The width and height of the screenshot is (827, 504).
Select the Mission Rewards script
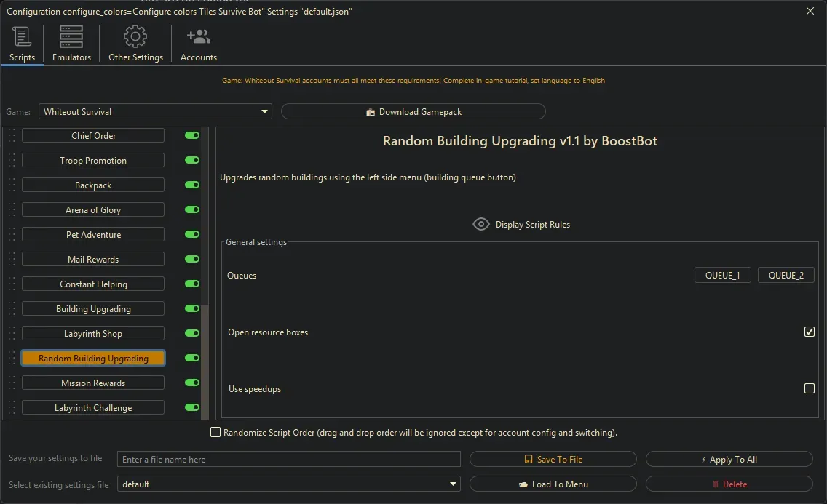[x=93, y=383]
